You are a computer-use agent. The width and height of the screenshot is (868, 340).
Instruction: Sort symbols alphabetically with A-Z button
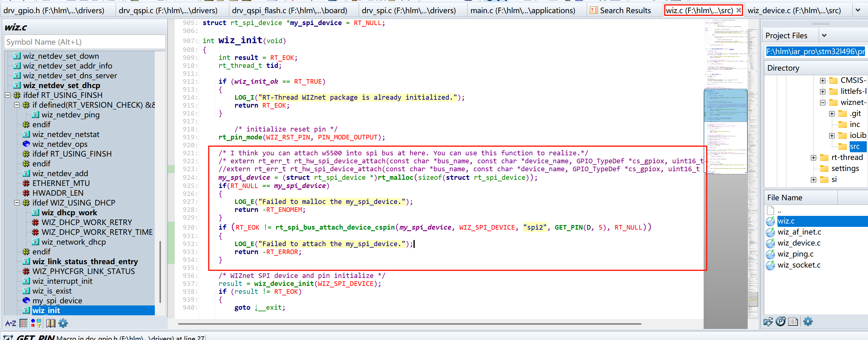click(x=10, y=323)
